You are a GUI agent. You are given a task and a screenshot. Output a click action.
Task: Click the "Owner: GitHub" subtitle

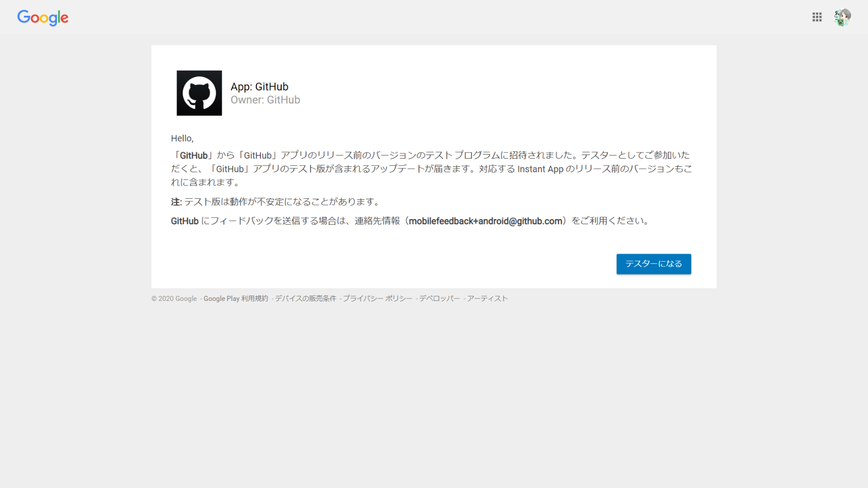click(265, 100)
